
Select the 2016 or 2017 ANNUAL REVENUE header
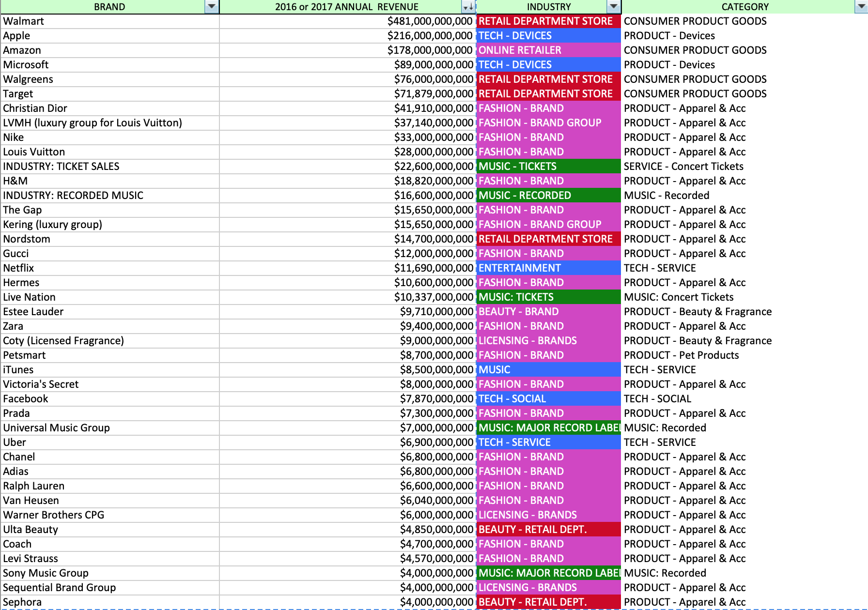click(x=348, y=7)
